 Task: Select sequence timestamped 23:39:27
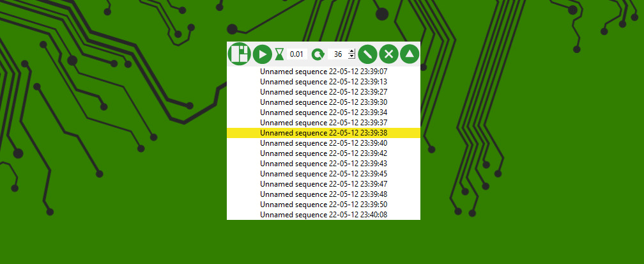324,91
